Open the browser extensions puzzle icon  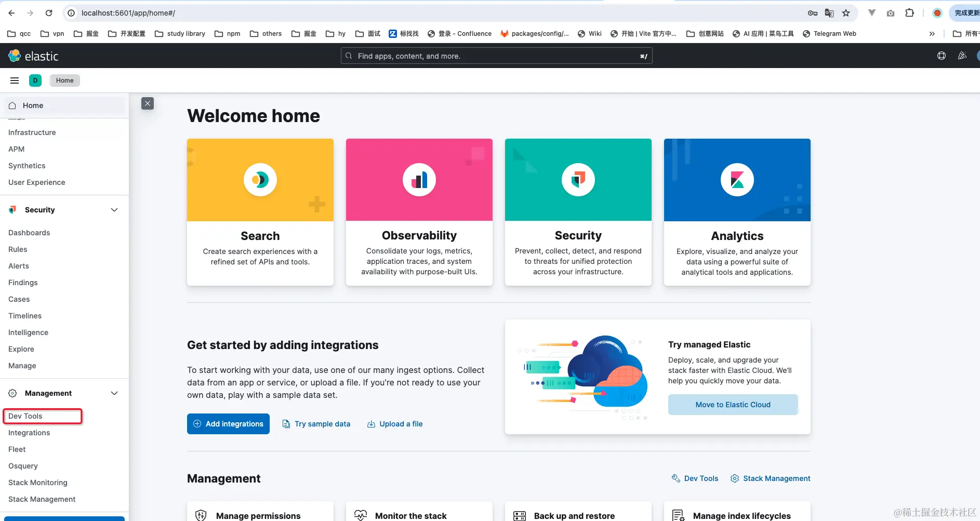tap(909, 13)
